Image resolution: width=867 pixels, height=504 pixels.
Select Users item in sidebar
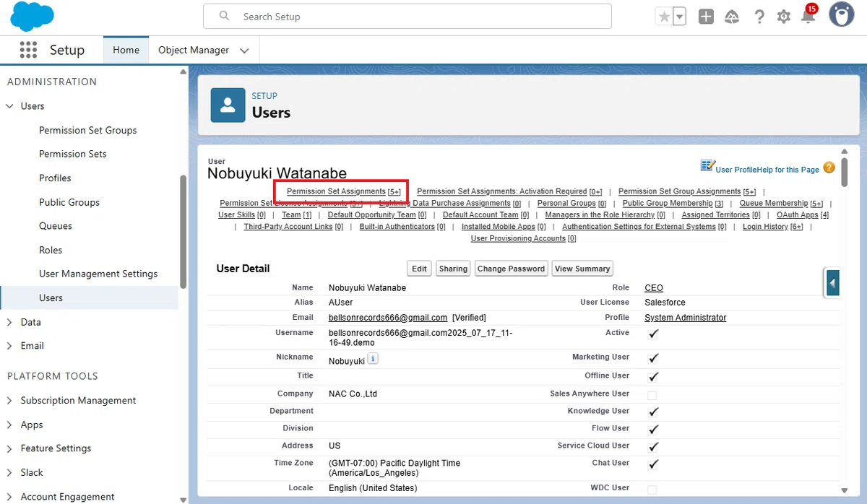(89, 297)
